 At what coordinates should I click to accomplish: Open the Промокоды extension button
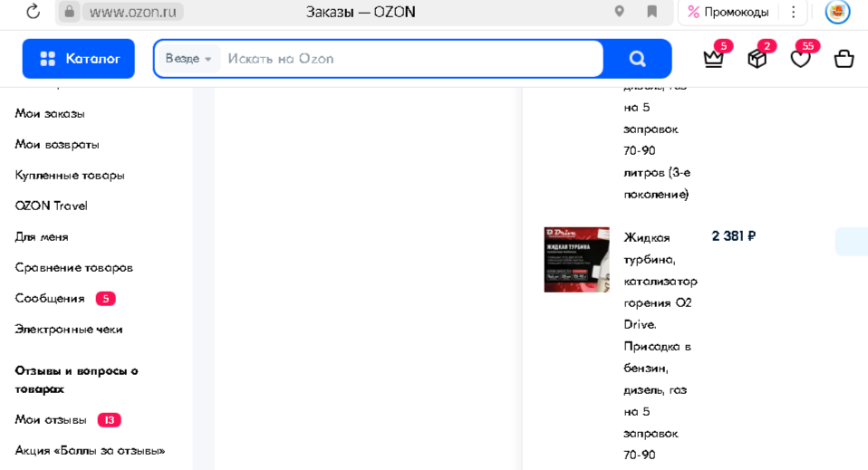(728, 12)
